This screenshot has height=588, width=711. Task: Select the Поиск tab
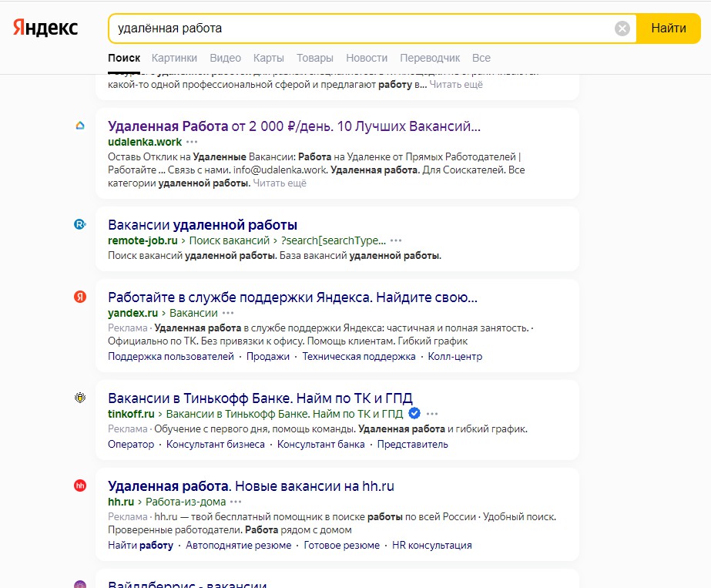click(x=124, y=58)
